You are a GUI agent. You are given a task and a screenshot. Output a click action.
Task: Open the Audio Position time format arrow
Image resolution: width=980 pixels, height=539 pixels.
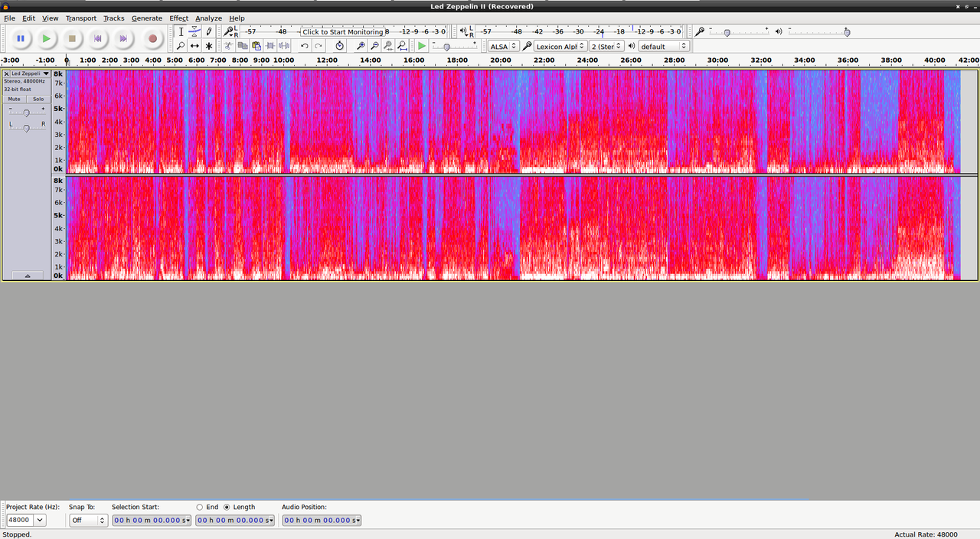(357, 520)
